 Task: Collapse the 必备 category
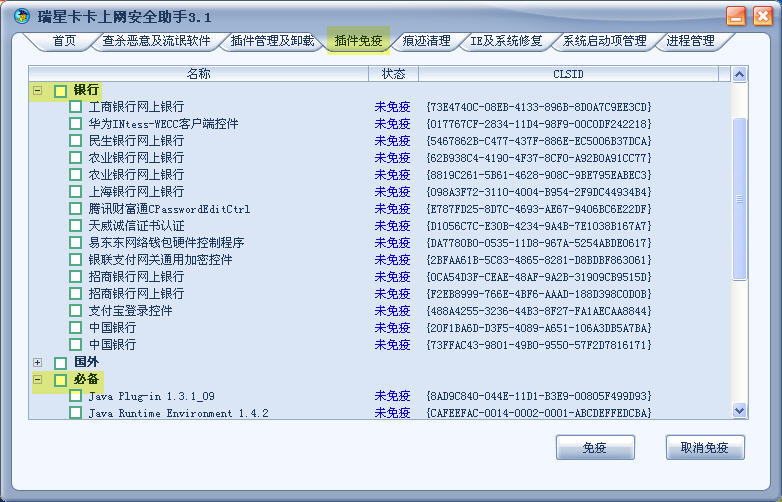(x=37, y=380)
